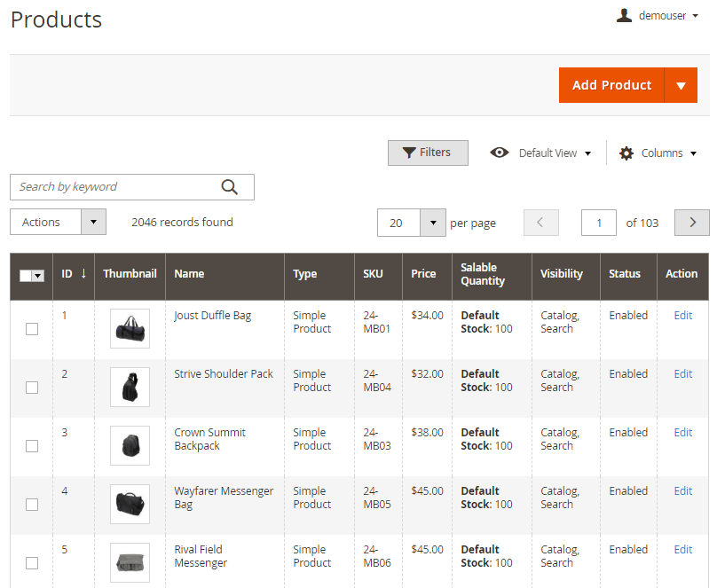The height and width of the screenshot is (588, 717).
Task: Click the search magnifier icon
Action: [x=230, y=187]
